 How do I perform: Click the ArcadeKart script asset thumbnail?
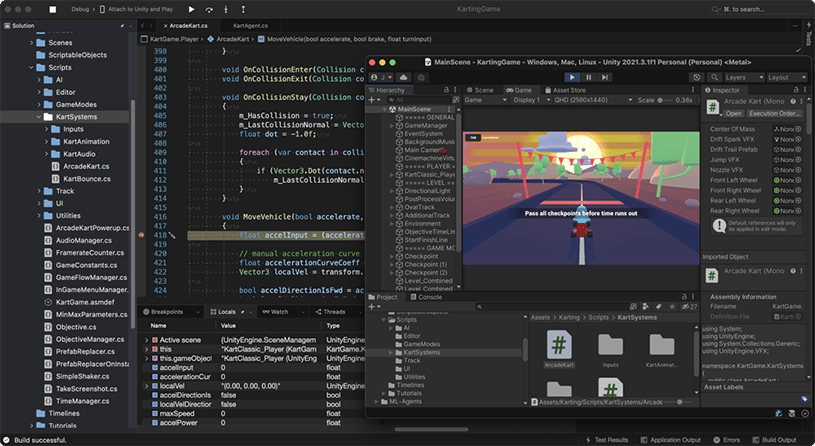[x=557, y=346]
